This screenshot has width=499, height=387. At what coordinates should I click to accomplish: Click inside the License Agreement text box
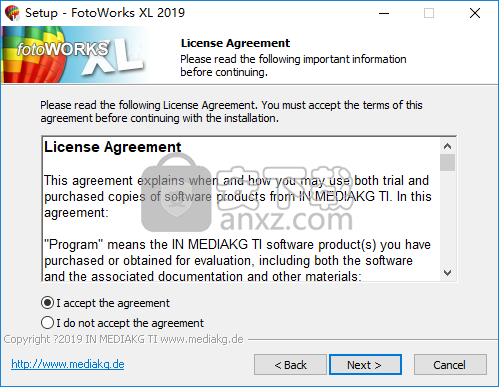241,209
